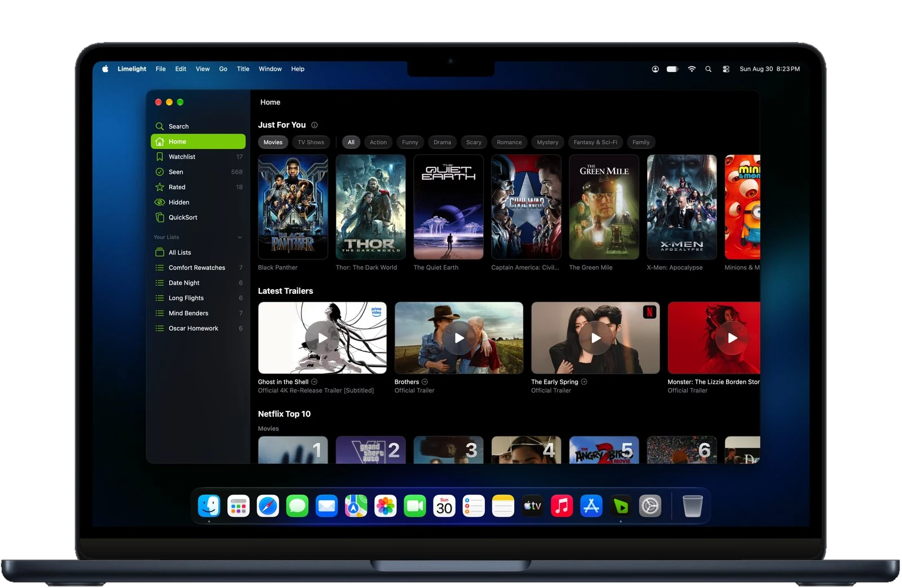Play the Ghost in the Shell trailer
This screenshot has width=902, height=588.
pos(322,338)
